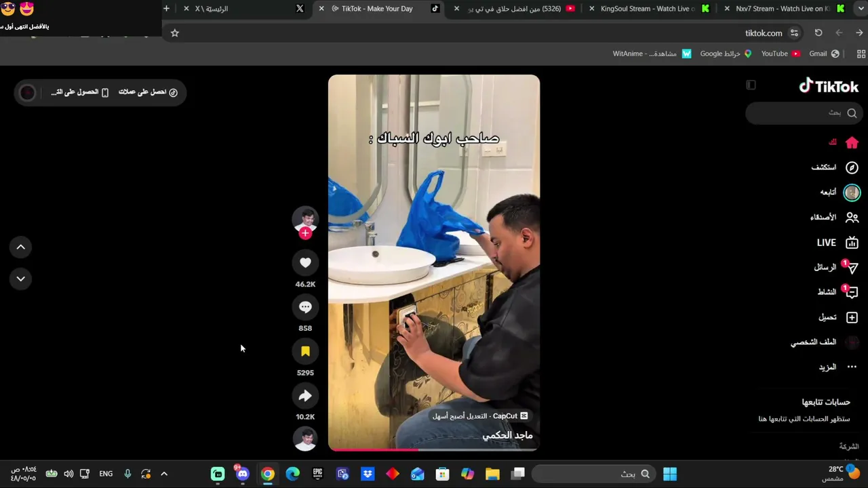
Task: Open ماجد الحكمي creator name on the video
Action: click(x=507, y=435)
